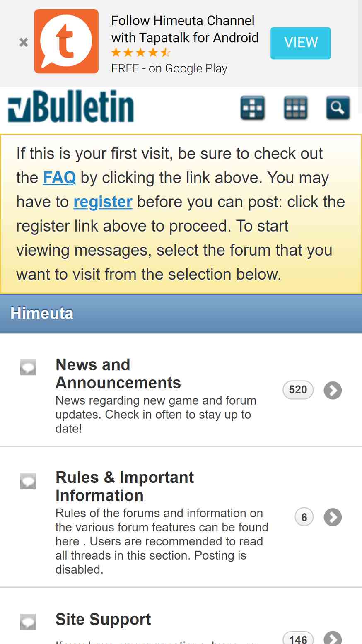Follow the FAQ link in the notice
Viewport: 362px width, 644px height.
pos(59,178)
